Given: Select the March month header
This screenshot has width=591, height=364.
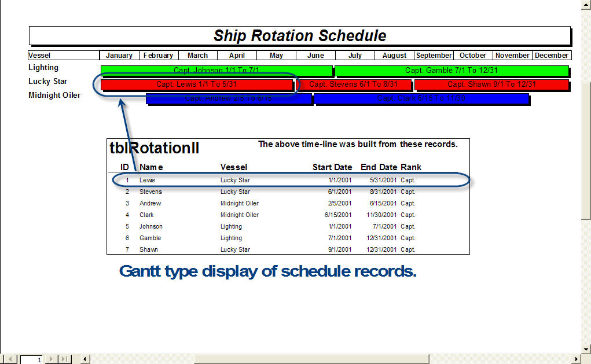Looking at the screenshot, I should click(x=197, y=56).
